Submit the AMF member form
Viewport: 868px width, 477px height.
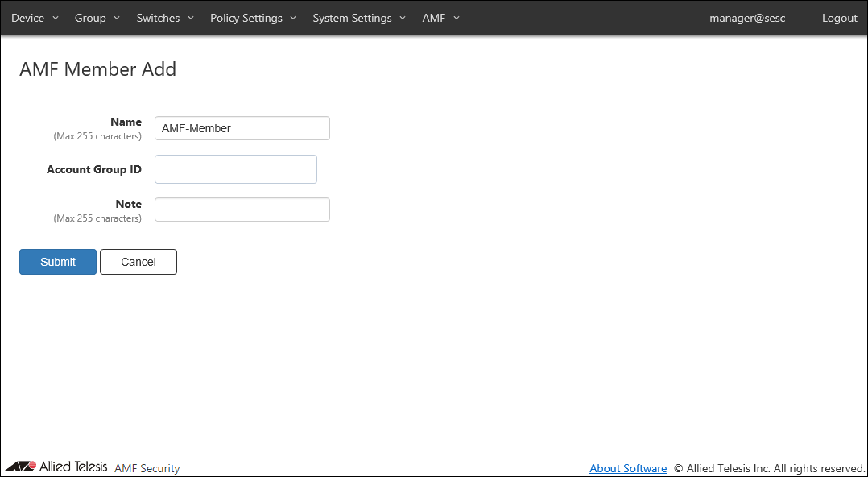coord(58,262)
